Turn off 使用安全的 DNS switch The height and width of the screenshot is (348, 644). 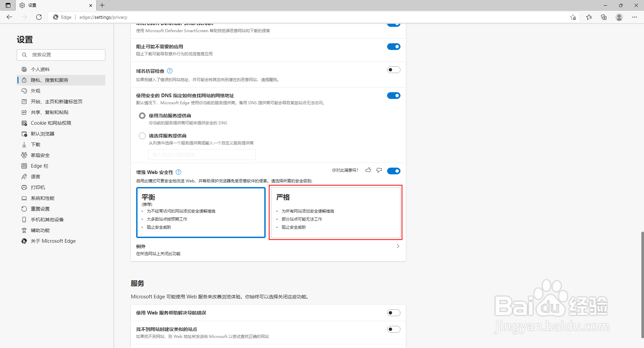point(394,96)
